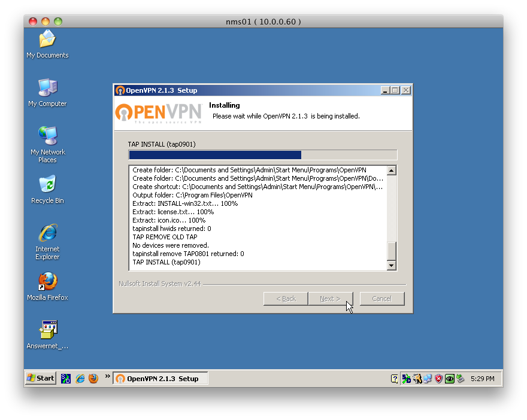Click the install log scrollbar down arrow
Screen dimensions: 527x420
click(x=391, y=266)
